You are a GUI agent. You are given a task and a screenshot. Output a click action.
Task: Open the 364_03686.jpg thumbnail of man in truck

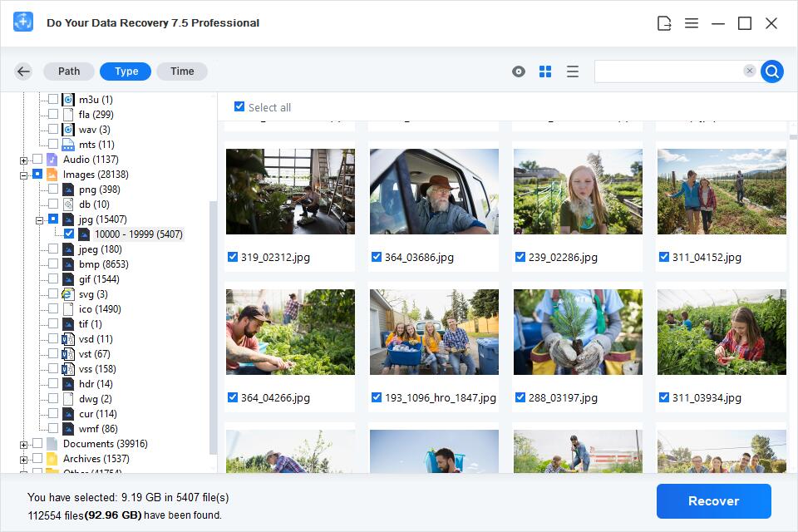point(434,192)
